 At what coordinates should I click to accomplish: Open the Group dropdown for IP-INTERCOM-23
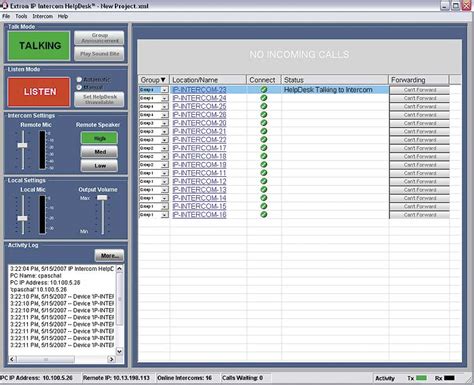164,90
